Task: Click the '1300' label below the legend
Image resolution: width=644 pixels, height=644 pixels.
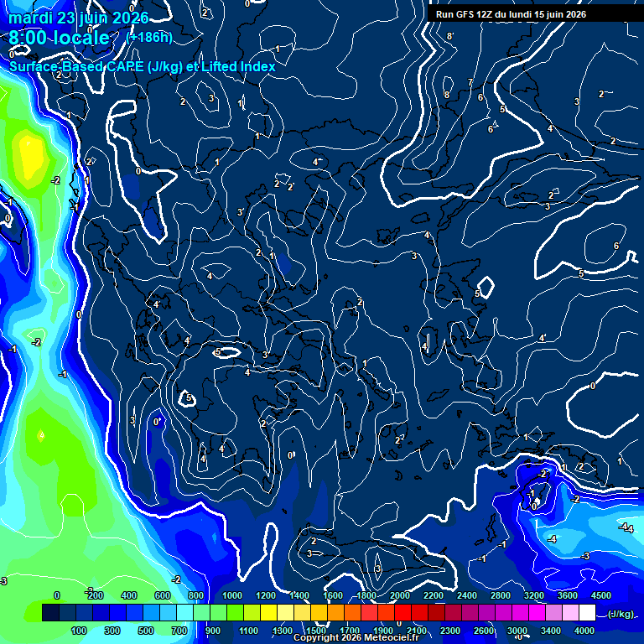Action: 283,631
